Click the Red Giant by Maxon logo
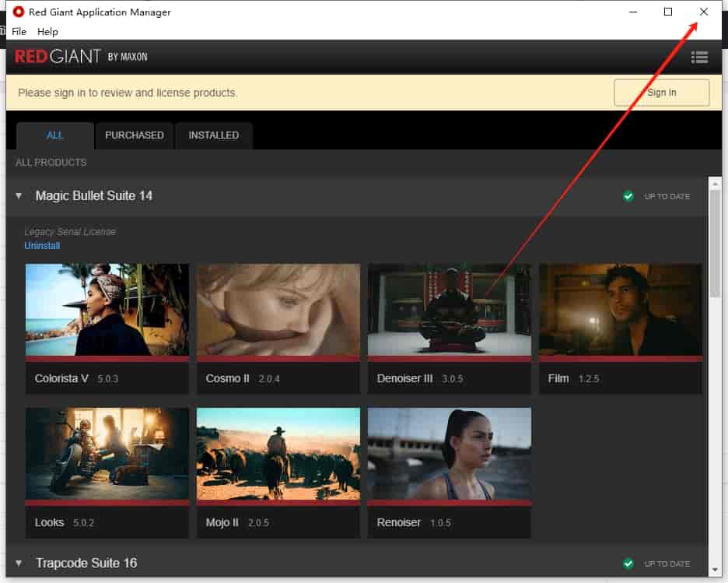 81,57
